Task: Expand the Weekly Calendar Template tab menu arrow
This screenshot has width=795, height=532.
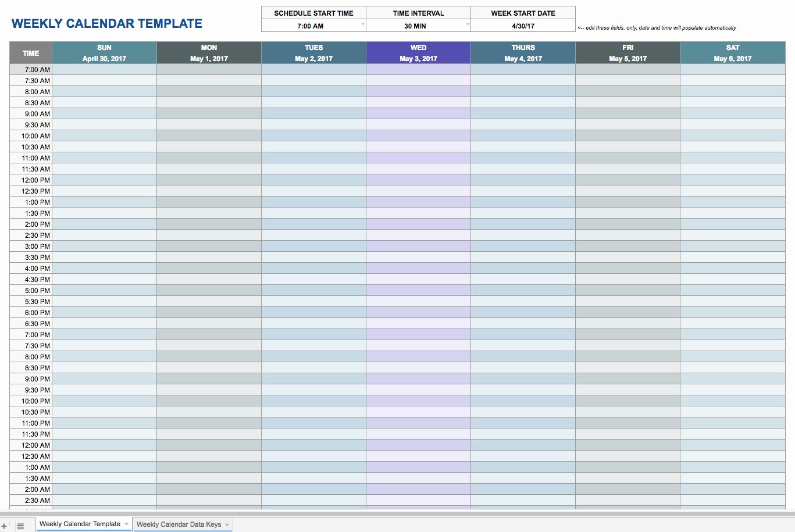Action: [x=126, y=524]
